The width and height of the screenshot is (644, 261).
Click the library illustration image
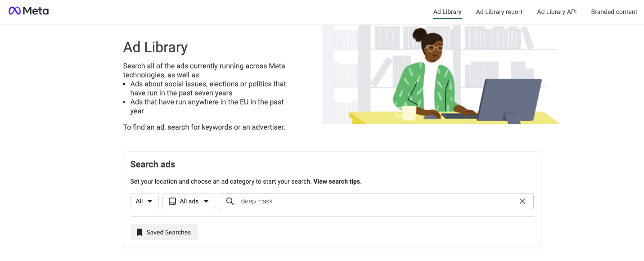coord(440,74)
